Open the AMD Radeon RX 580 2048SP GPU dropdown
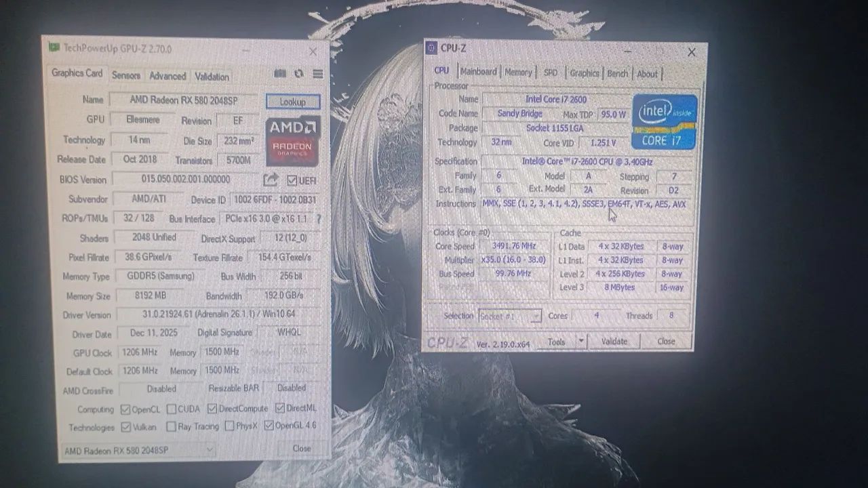Screen dimensions: 868x488 tap(139, 450)
